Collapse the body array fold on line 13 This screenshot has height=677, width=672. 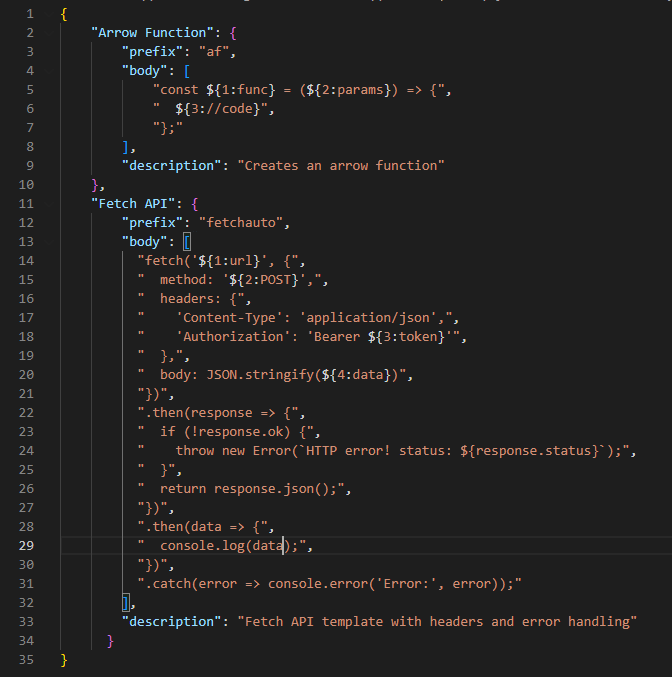tap(48, 242)
